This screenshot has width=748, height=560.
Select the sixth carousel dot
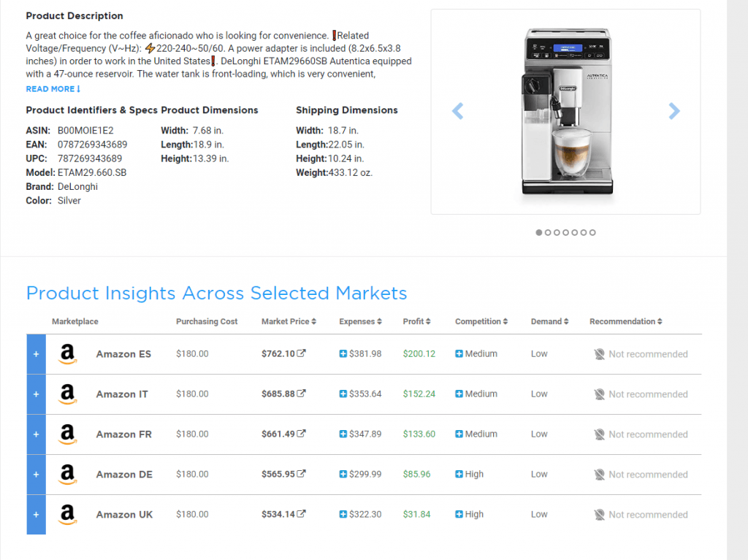tap(584, 232)
